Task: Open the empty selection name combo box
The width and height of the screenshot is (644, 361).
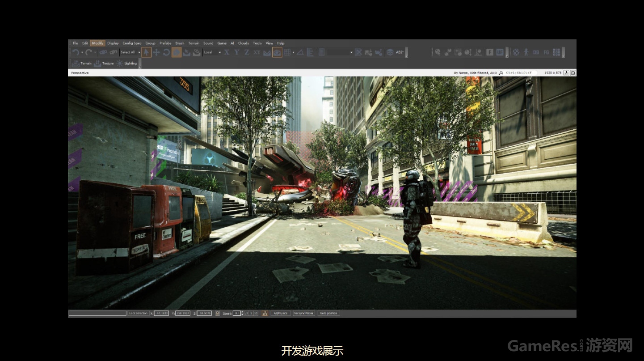Action: pyautogui.click(x=340, y=52)
